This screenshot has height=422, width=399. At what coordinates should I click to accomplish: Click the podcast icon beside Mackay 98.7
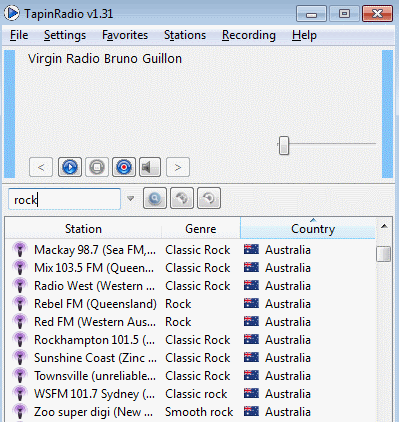click(20, 249)
